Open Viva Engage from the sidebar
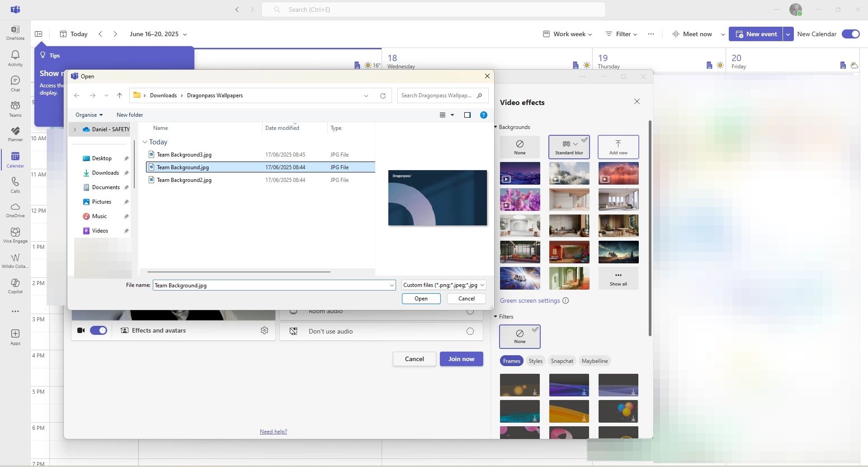 coord(15,235)
